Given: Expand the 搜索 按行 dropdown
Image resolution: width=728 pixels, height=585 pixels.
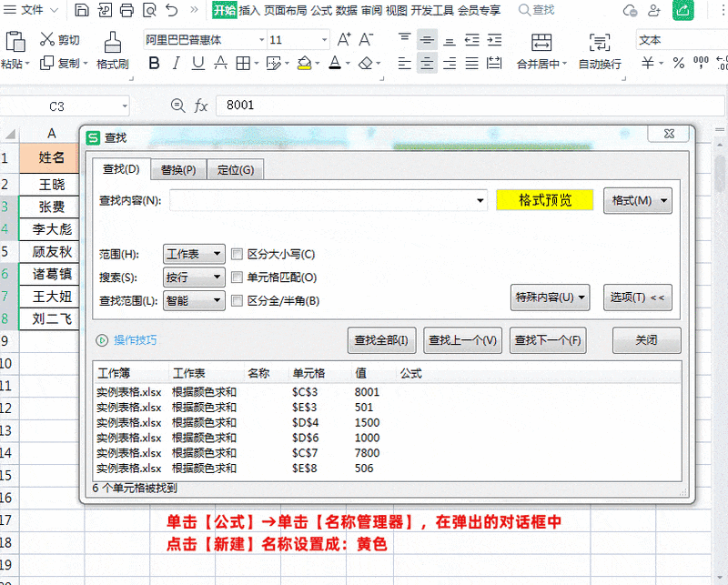Looking at the screenshot, I should tap(194, 277).
